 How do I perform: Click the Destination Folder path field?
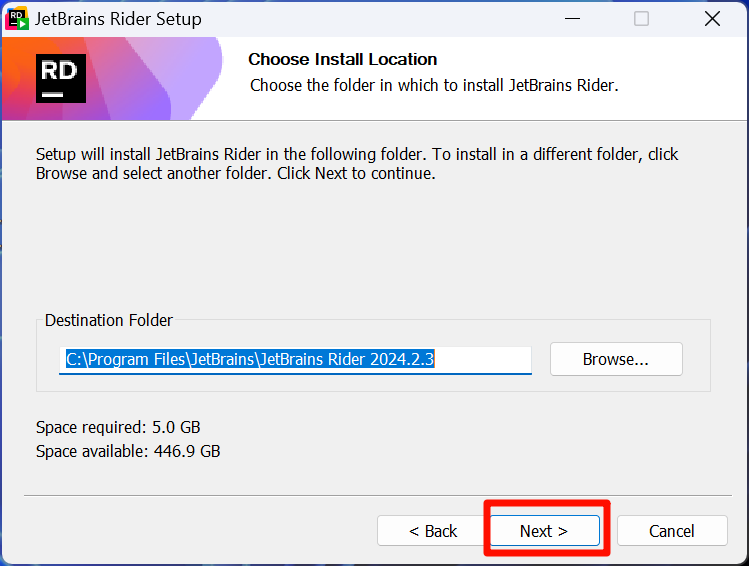(295, 360)
